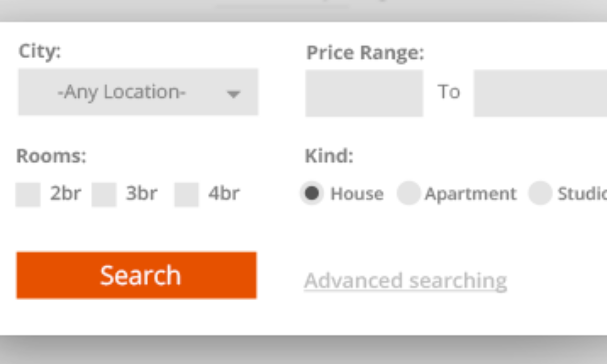Click the maximum price input field

540,94
